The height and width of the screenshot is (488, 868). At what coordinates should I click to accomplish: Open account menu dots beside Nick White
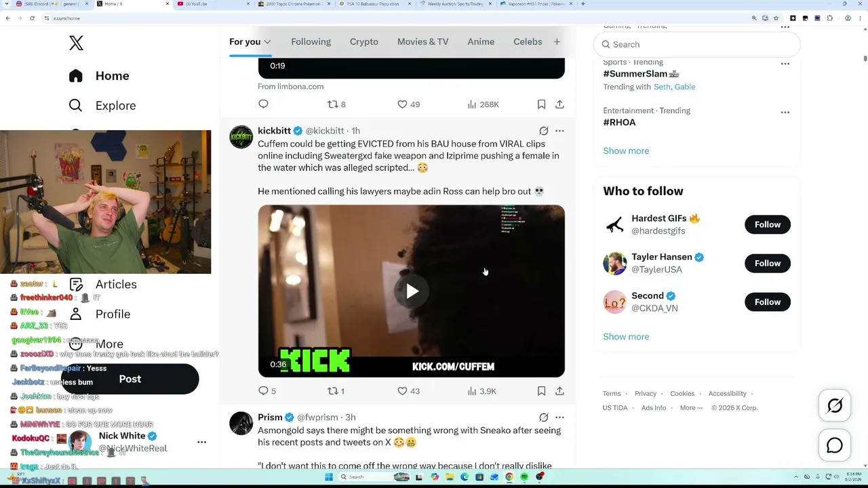[x=201, y=442]
